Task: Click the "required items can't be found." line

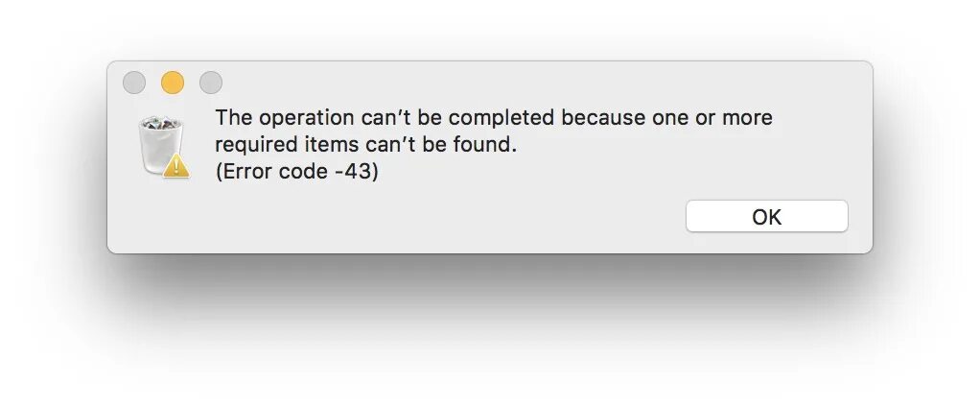Action: 366,145
